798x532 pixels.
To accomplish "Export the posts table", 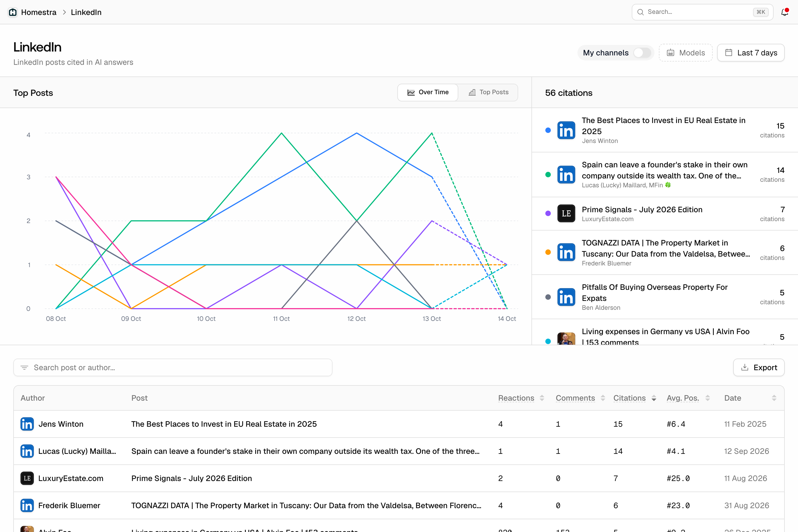I will click(x=759, y=367).
